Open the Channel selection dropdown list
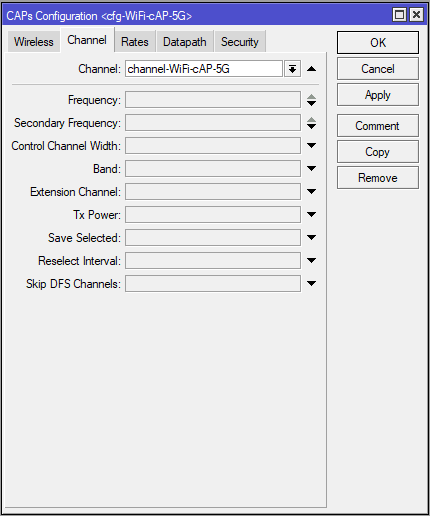The height and width of the screenshot is (516, 430). pos(292,69)
